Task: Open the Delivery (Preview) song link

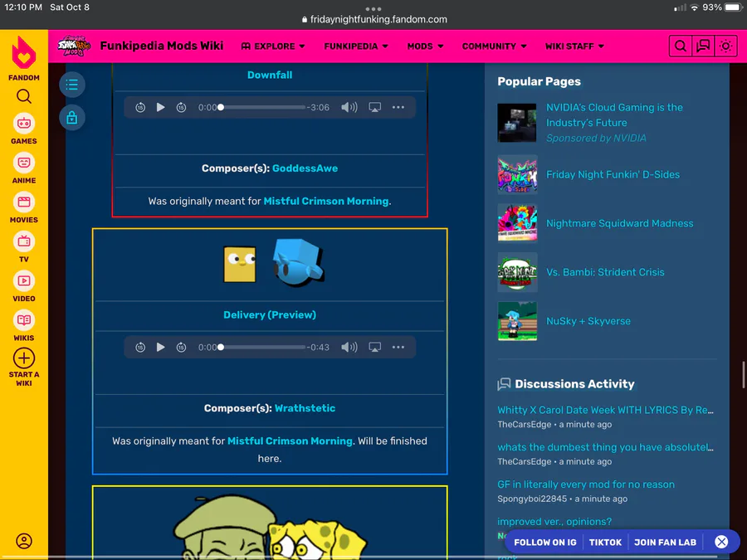Action: (x=270, y=314)
